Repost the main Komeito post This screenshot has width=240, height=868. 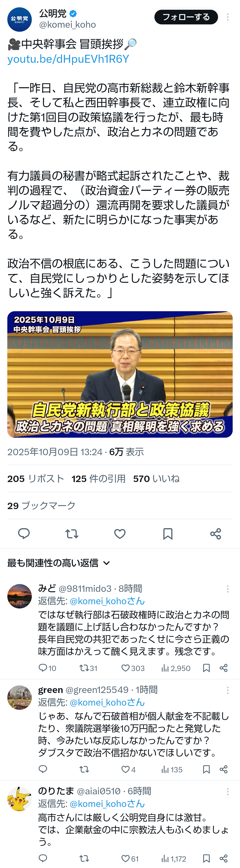pos(72,534)
